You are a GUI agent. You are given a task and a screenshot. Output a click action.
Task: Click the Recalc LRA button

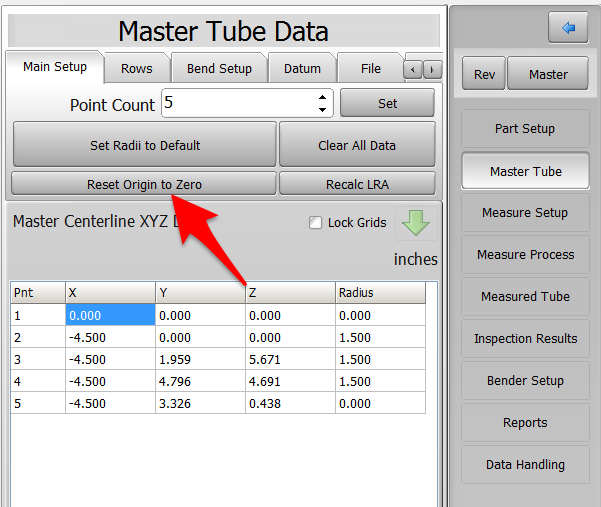coord(357,184)
